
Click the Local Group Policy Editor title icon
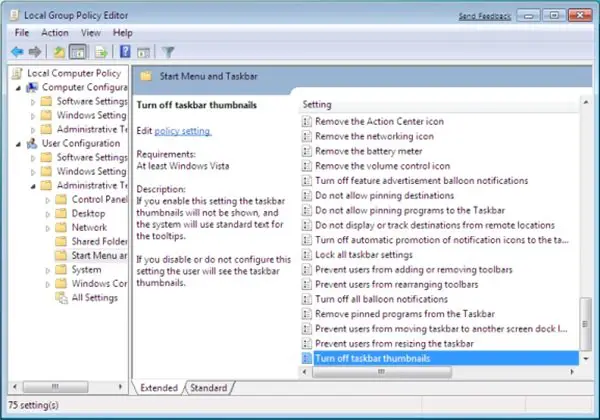point(15,15)
